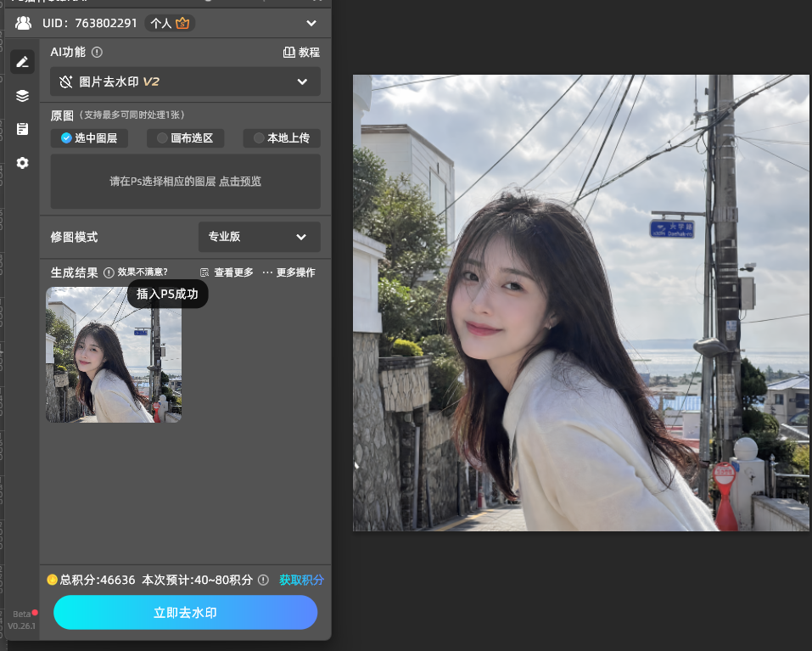Click the info icon beside AI功能

97,53
